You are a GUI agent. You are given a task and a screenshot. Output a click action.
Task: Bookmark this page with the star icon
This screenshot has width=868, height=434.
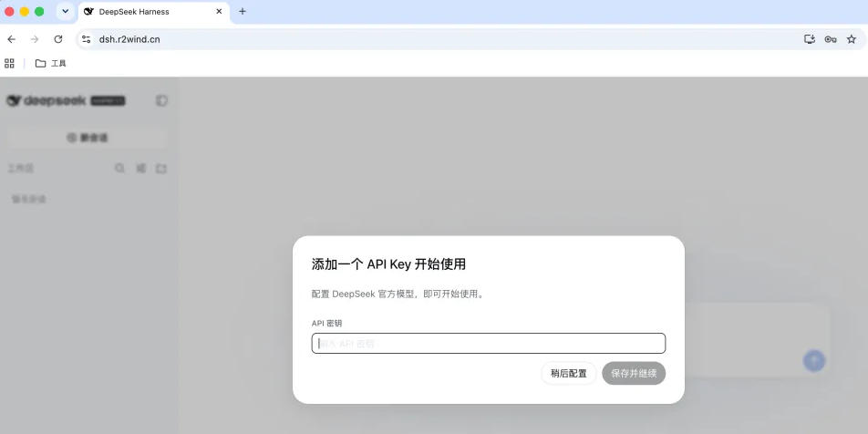pyautogui.click(x=852, y=39)
